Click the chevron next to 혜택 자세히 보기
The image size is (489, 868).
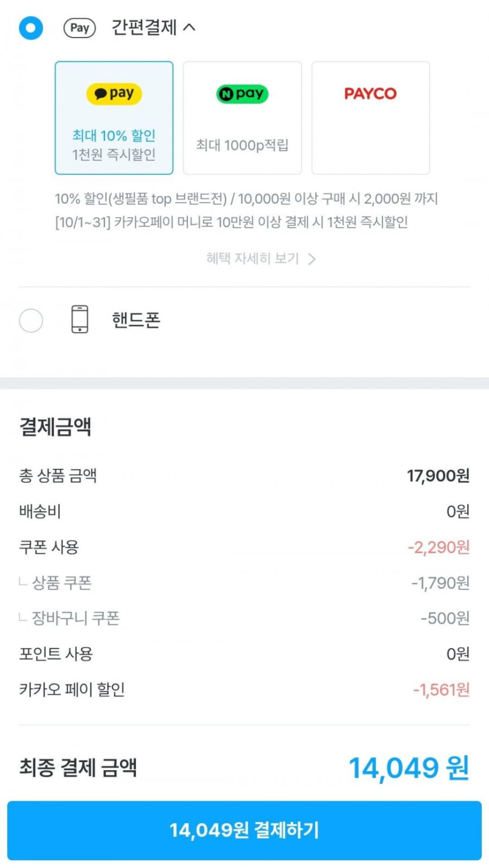coord(312,259)
